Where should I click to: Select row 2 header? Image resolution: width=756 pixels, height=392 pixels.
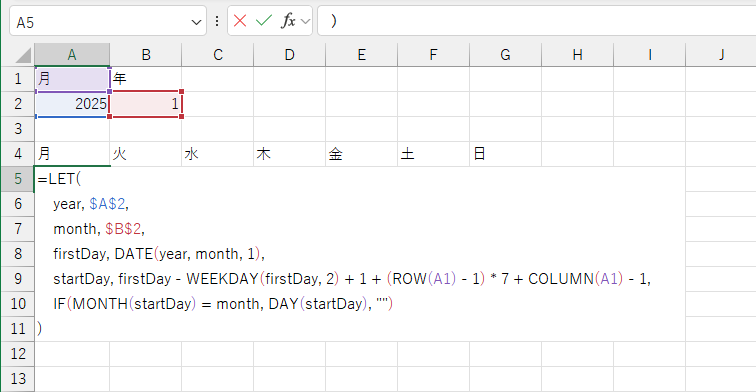click(18, 104)
